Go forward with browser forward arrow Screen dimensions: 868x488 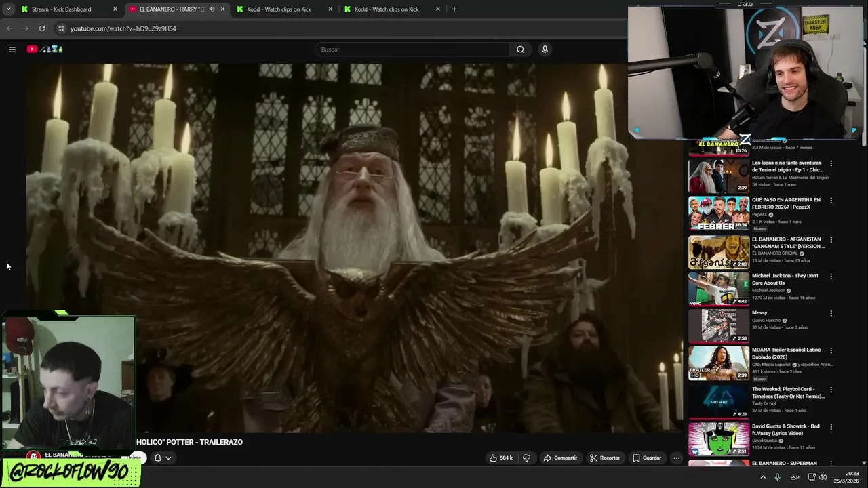coord(26,28)
